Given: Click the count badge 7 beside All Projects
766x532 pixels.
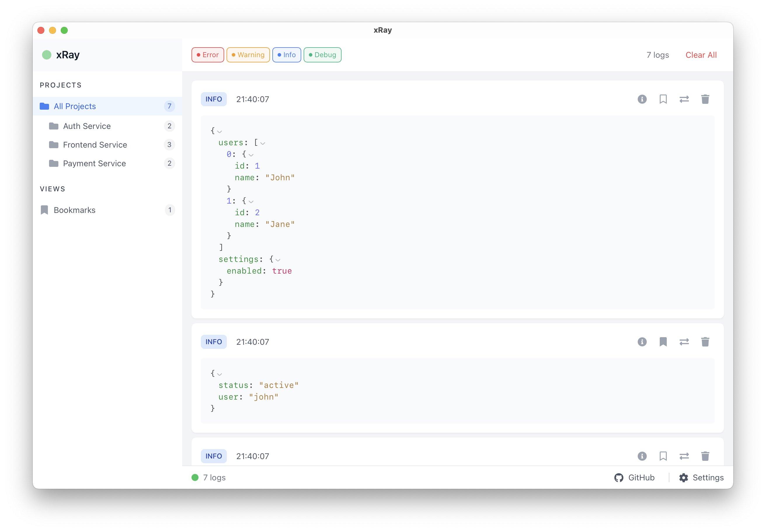Looking at the screenshot, I should pos(169,106).
